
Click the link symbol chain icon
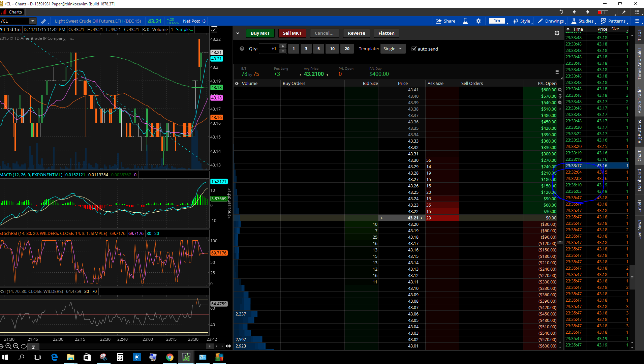43,21
